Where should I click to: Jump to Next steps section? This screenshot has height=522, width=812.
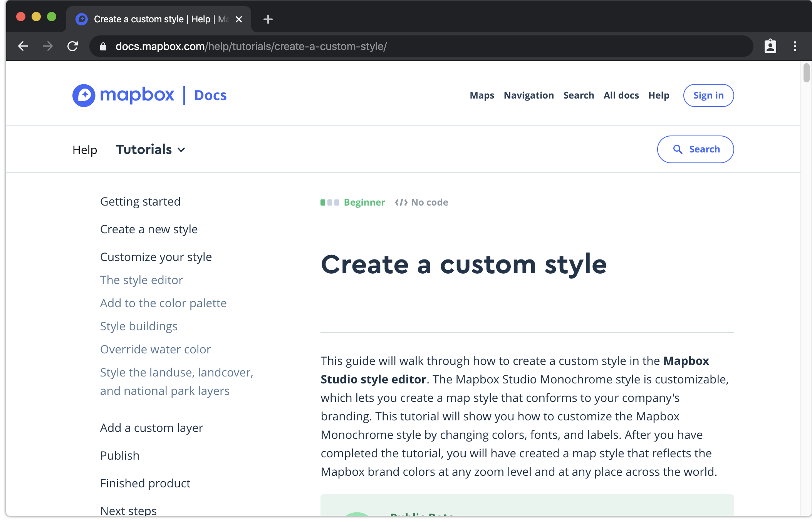pos(128,510)
